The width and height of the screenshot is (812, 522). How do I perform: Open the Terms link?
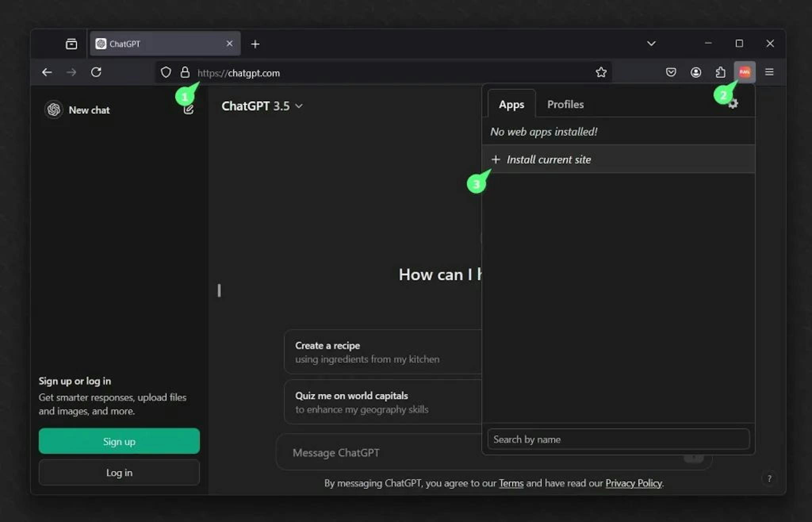[511, 483]
